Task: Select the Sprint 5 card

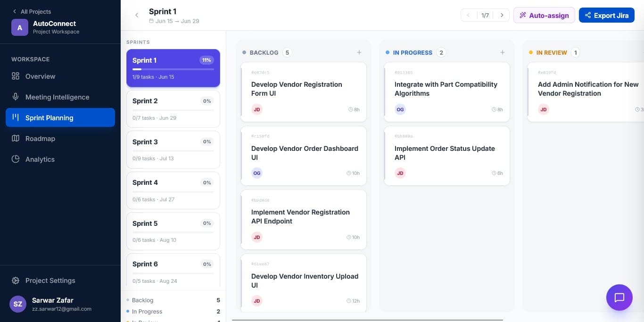Action: pos(173,231)
